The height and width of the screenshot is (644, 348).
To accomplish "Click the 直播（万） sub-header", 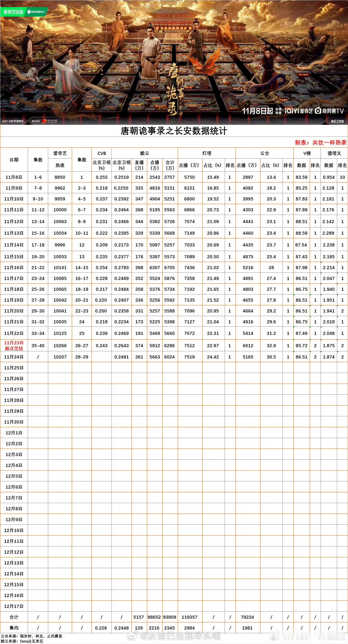I will (x=139, y=165).
